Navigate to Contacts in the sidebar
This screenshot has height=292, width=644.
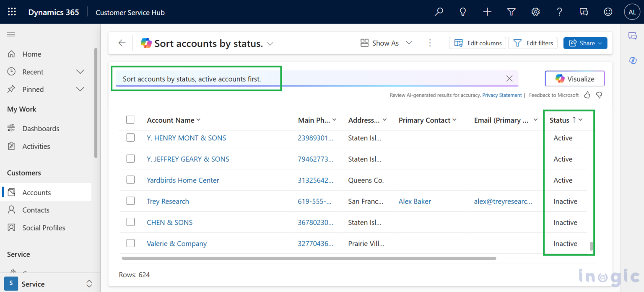click(38, 210)
